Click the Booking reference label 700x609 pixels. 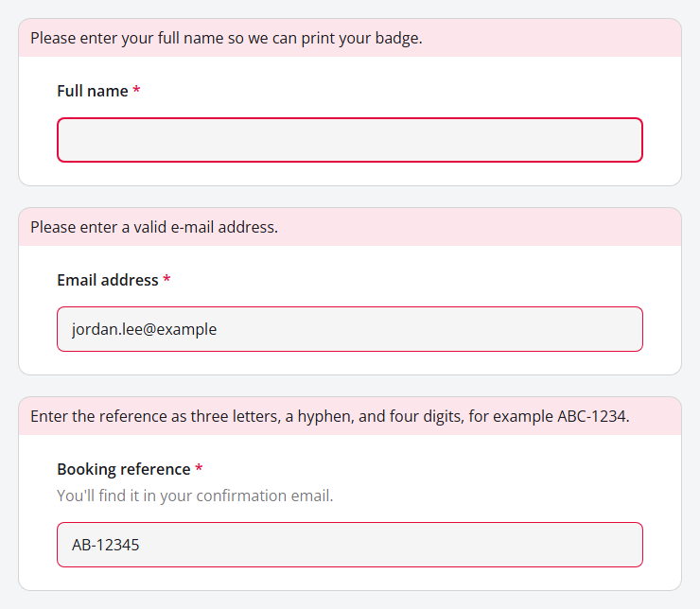(124, 469)
